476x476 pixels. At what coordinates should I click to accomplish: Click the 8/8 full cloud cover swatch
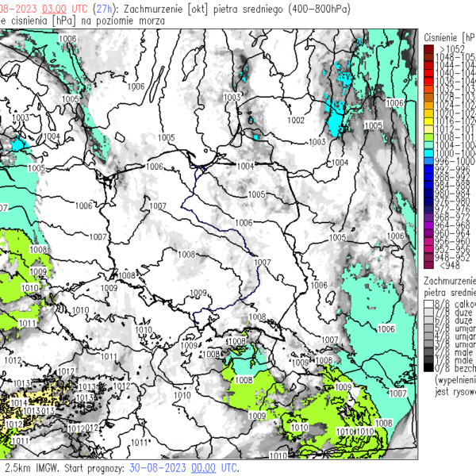[428, 303]
